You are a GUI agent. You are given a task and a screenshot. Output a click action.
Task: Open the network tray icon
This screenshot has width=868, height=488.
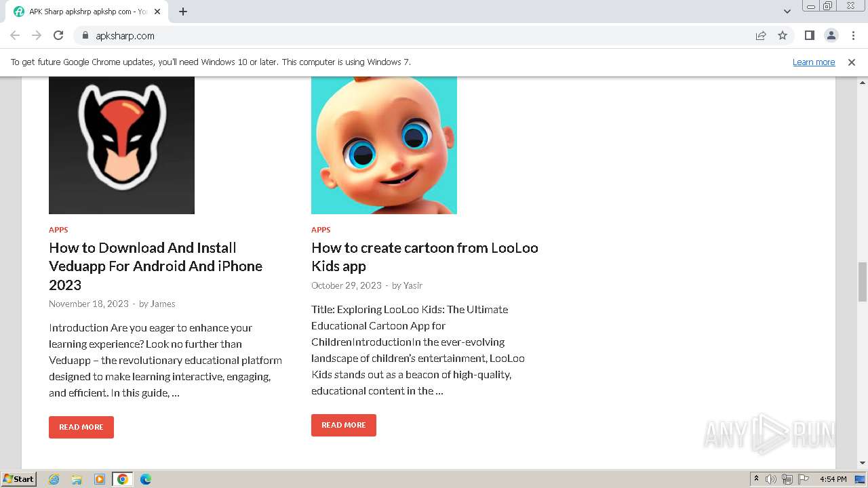coord(787,479)
